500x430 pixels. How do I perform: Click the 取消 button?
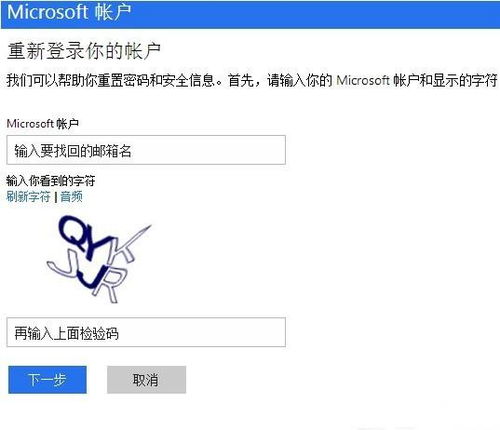[x=146, y=380]
